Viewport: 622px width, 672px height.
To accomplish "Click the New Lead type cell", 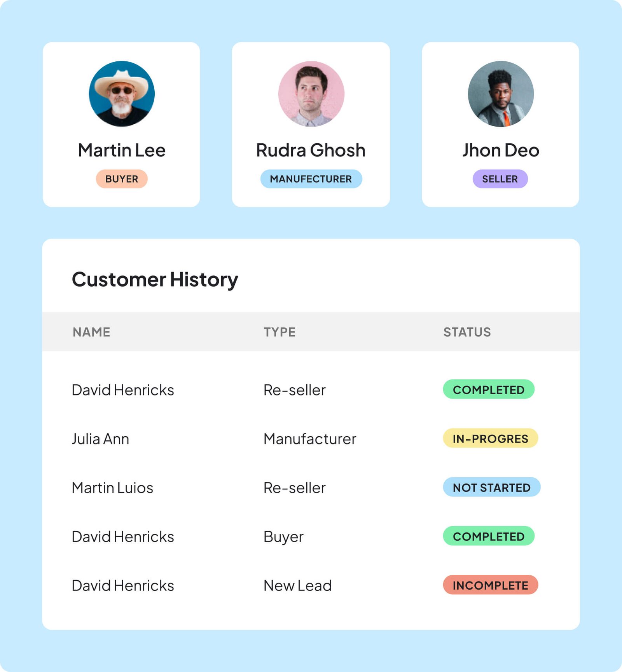I will click(x=298, y=586).
